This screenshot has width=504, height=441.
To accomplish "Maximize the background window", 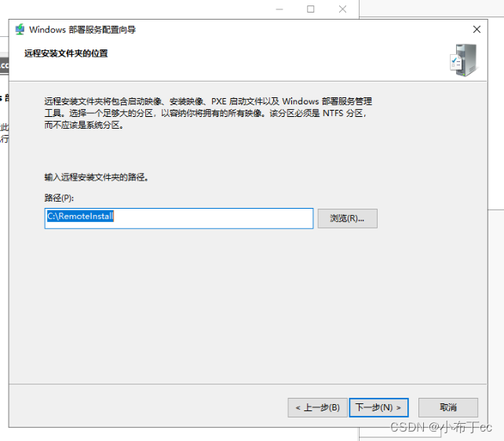I will pyautogui.click(x=311, y=9).
